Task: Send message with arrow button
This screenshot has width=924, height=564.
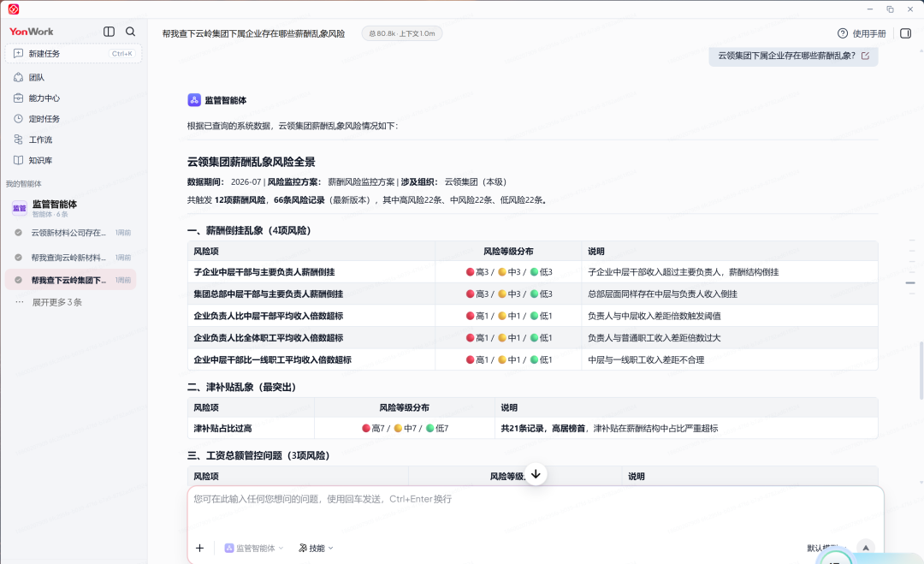Action: pyautogui.click(x=866, y=548)
